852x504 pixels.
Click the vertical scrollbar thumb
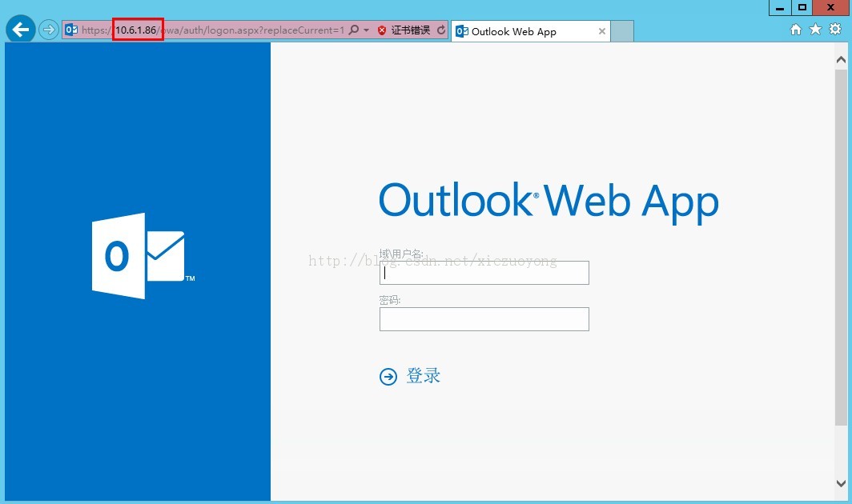(x=841, y=247)
